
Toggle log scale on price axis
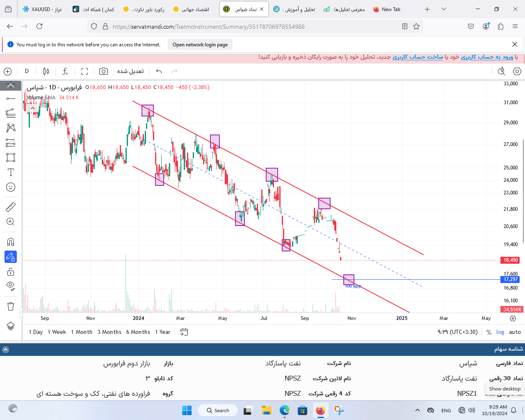point(500,332)
